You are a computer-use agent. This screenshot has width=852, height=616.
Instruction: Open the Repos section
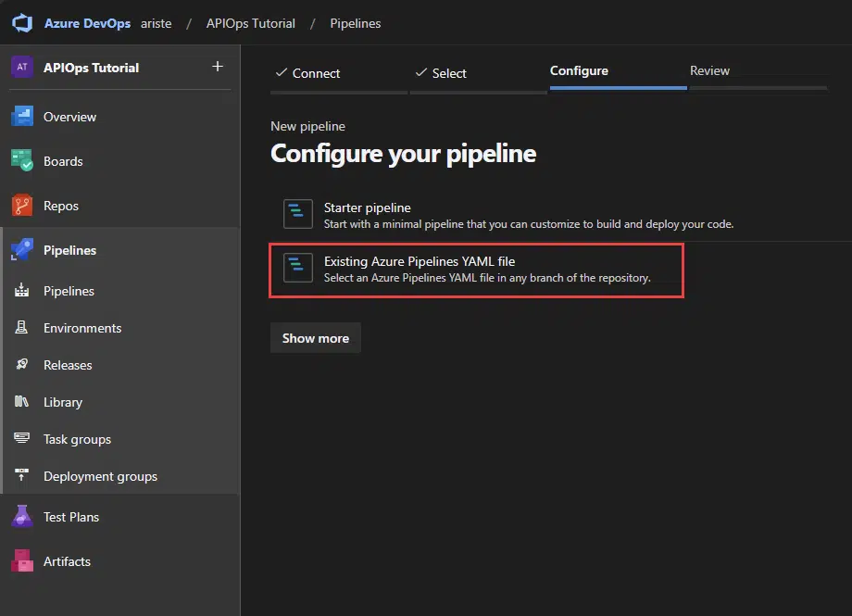tap(59, 206)
